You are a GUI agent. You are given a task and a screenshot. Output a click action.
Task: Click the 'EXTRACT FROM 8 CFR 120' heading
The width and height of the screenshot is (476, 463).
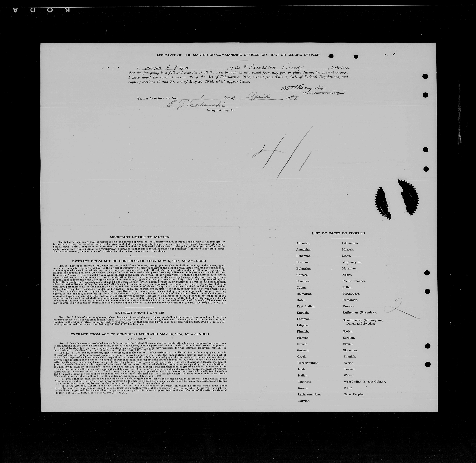[140, 312]
